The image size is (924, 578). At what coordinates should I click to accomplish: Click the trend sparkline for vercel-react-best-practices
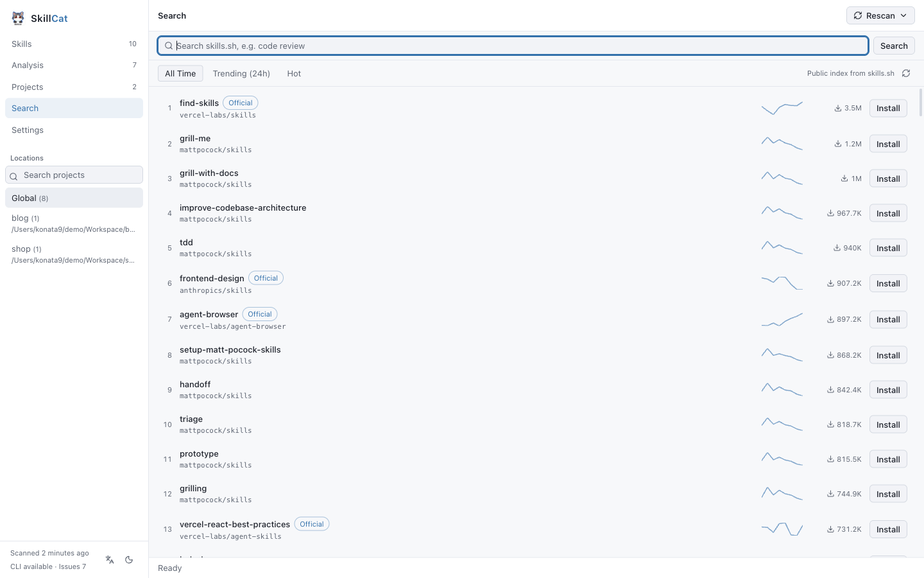tap(782, 529)
